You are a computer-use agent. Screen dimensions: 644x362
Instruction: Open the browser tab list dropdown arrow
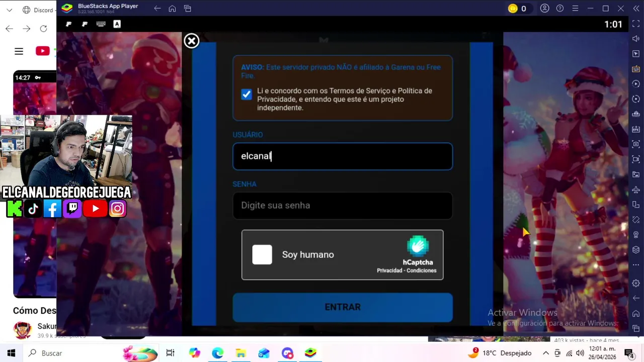point(9,10)
